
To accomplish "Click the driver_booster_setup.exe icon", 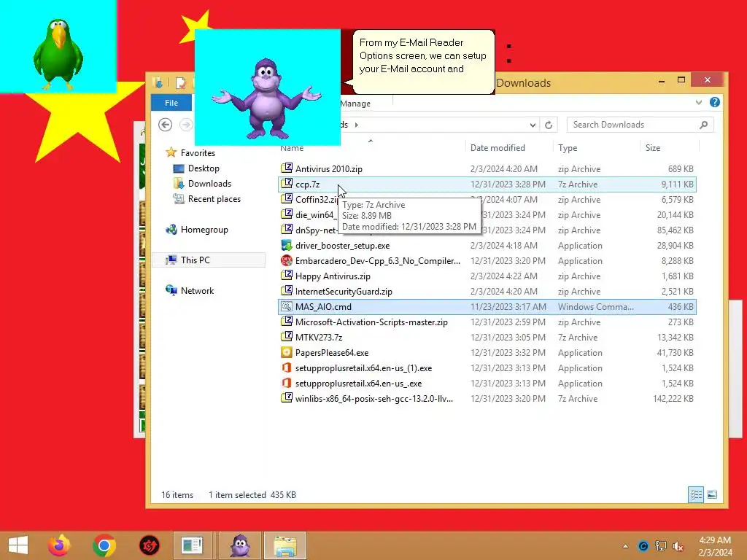I will click(x=286, y=245).
